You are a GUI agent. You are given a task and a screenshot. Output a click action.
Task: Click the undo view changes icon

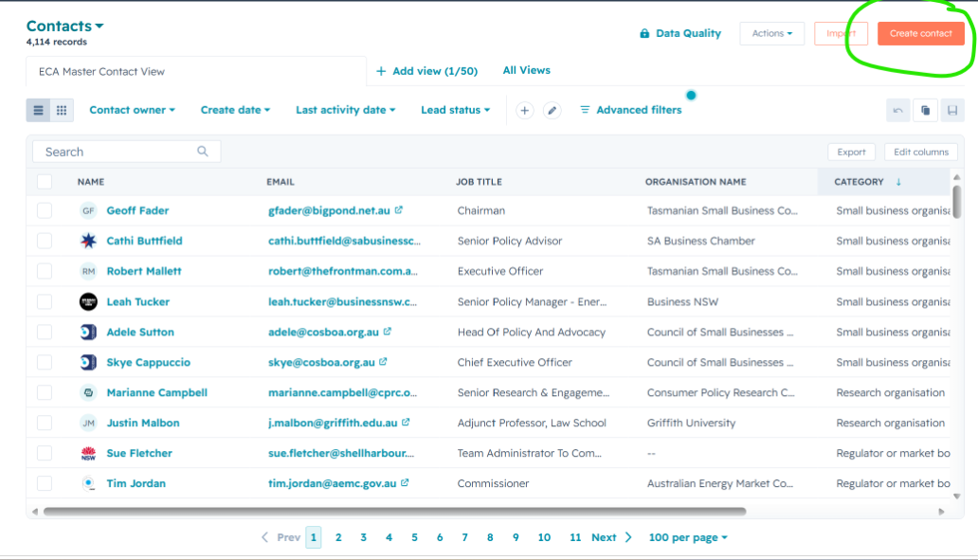[897, 110]
